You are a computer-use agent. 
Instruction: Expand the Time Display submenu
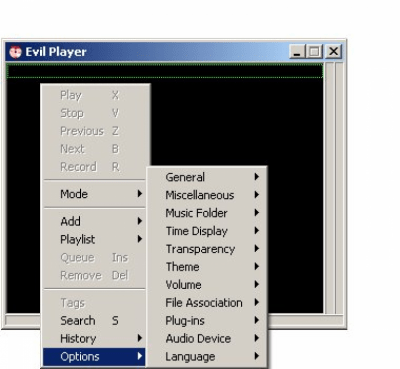point(207,231)
